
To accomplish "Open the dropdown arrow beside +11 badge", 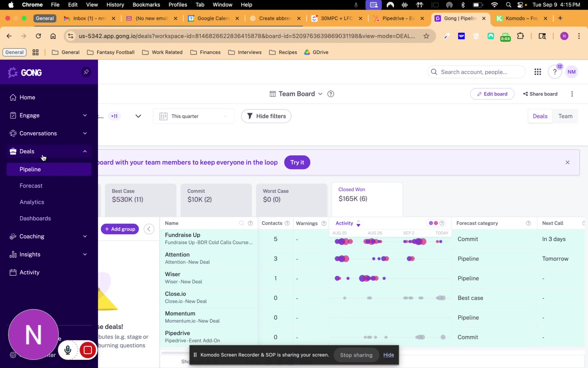I will pyautogui.click(x=138, y=116).
